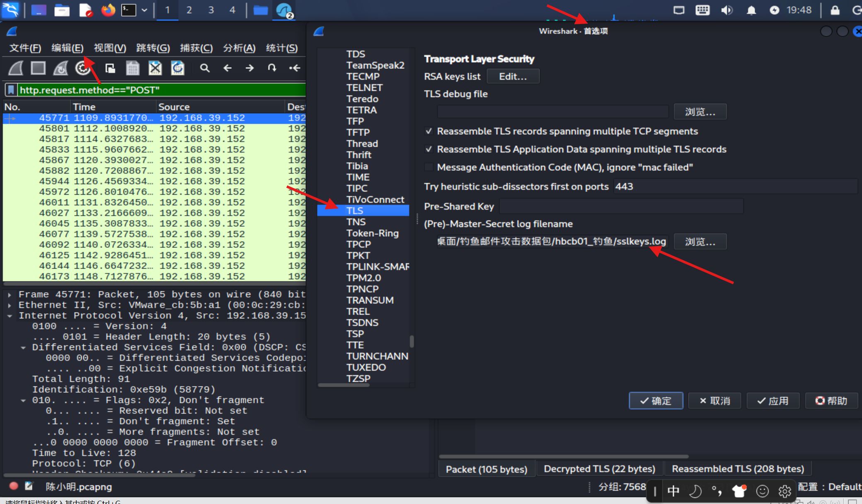
Task: Switch to the Decrypted TLS (22 bytes) tab
Action: coord(599,469)
